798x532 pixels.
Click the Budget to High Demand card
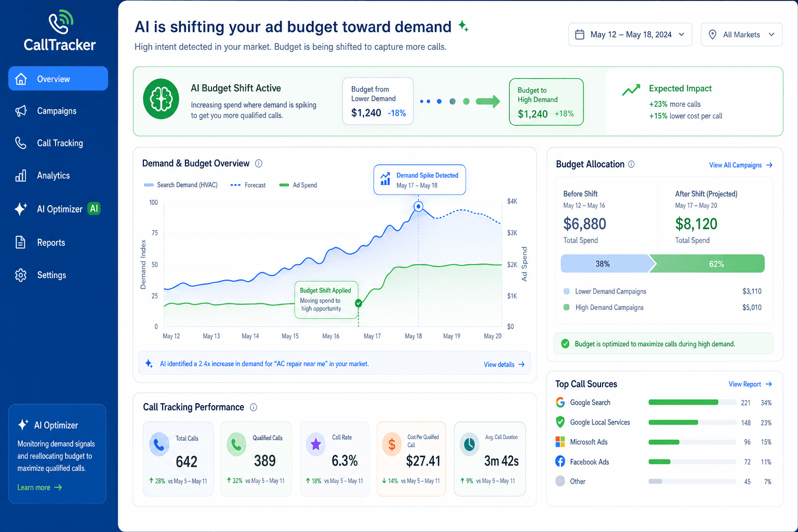coord(547,102)
